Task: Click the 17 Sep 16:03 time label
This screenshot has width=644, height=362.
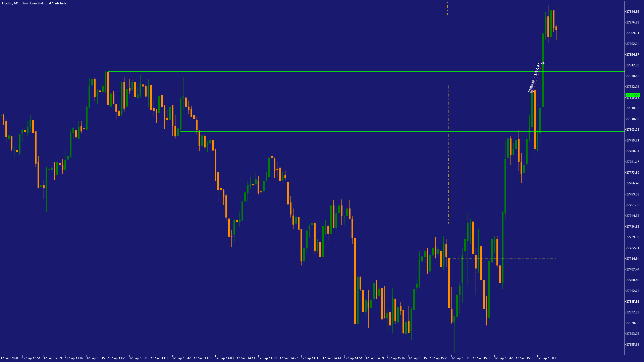Action: (546, 358)
